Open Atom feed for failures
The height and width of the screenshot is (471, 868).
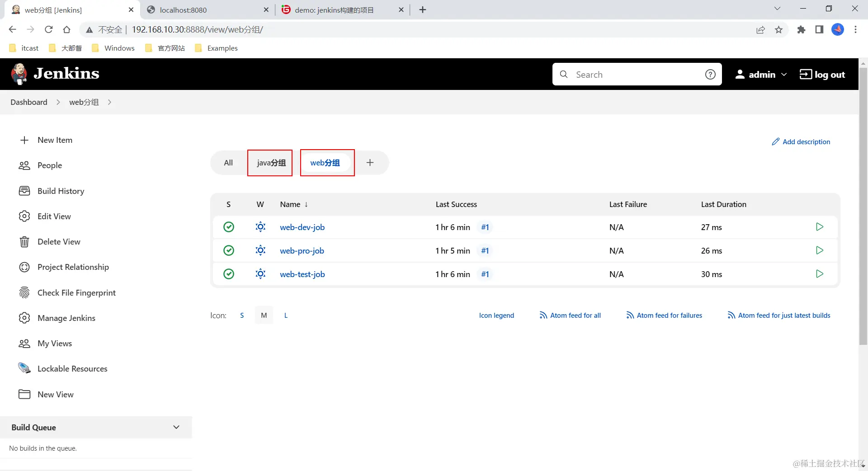[664, 316]
